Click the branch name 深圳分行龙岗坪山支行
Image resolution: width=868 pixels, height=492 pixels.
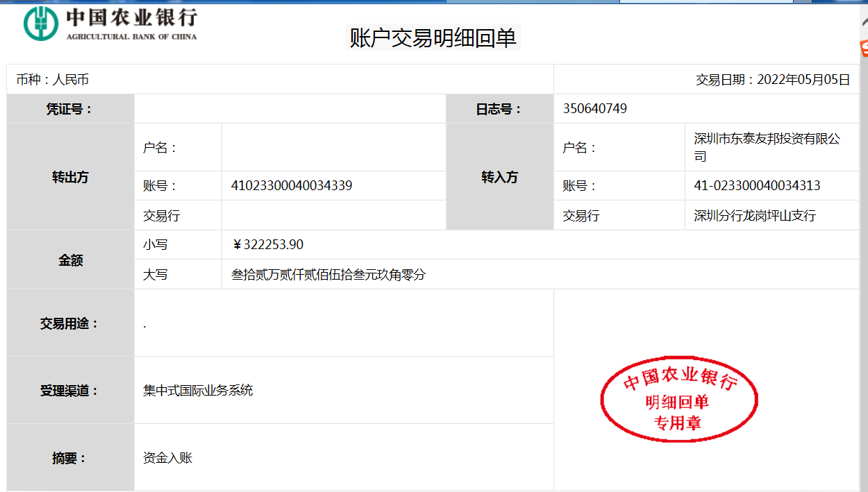coord(755,216)
